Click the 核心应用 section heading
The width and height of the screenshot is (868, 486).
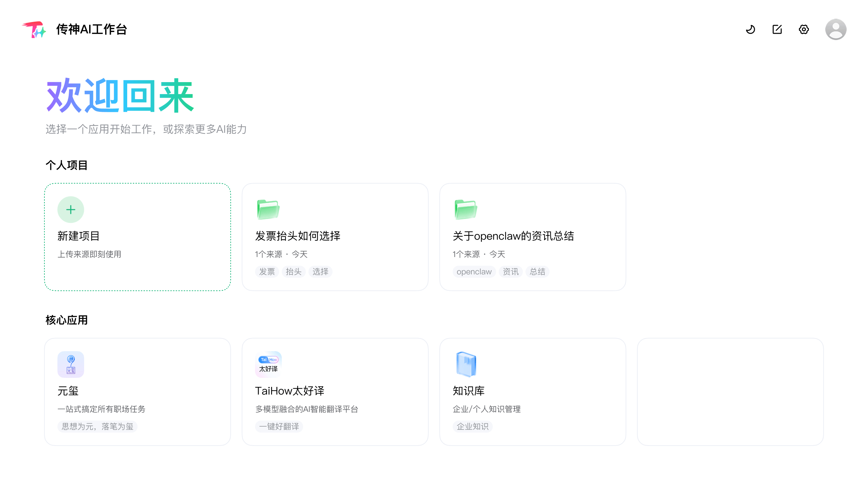click(67, 320)
